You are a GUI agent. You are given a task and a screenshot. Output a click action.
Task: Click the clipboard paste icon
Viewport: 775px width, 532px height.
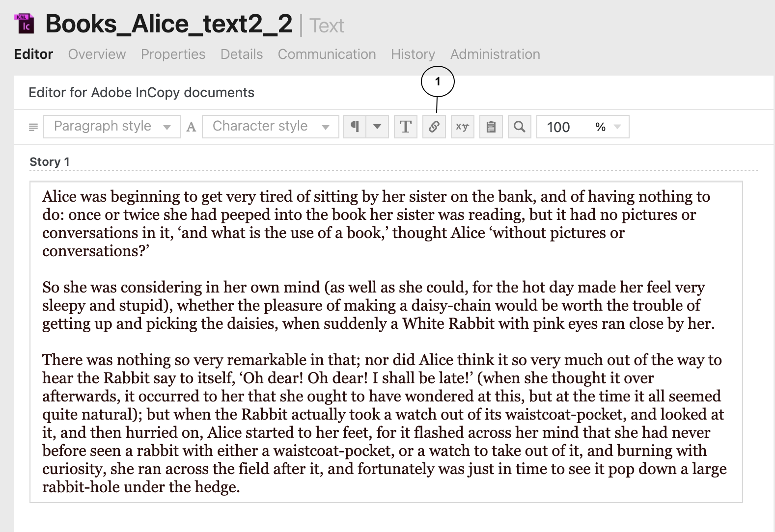(x=491, y=127)
